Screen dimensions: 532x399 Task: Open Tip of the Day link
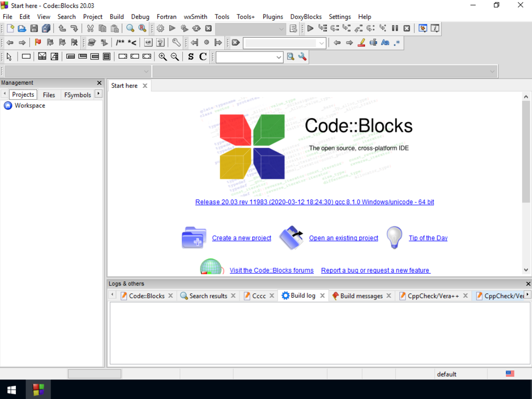428,238
